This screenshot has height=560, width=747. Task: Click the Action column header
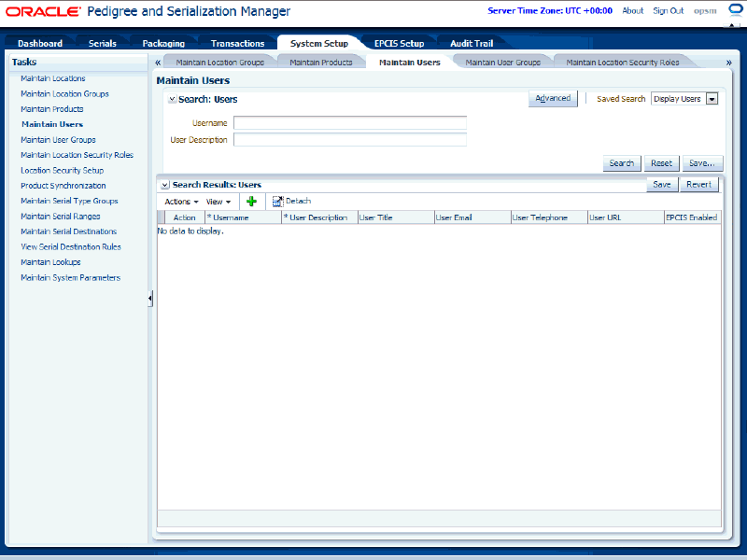pos(185,217)
